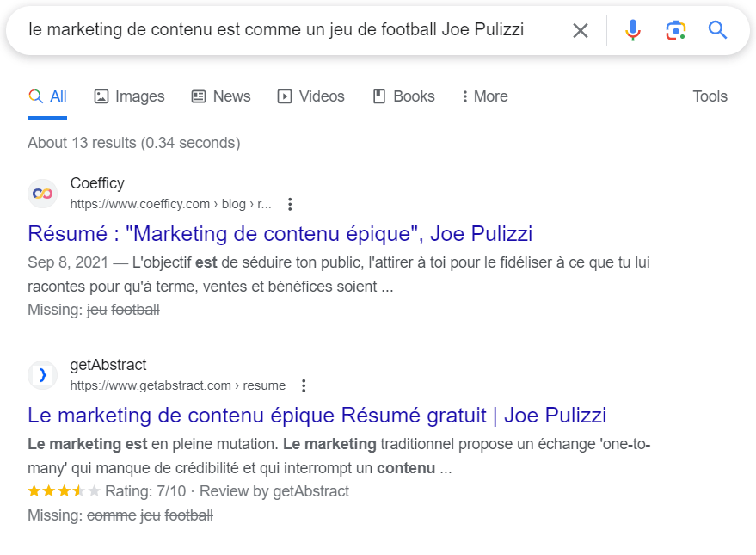The image size is (756, 555).
Task: Open the Tools options
Action: (x=709, y=96)
